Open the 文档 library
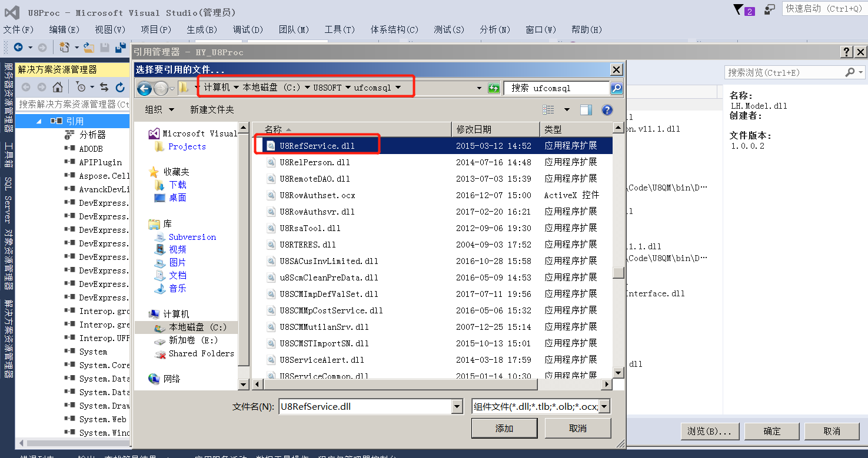Screen dimensions: 868x458 (178, 275)
